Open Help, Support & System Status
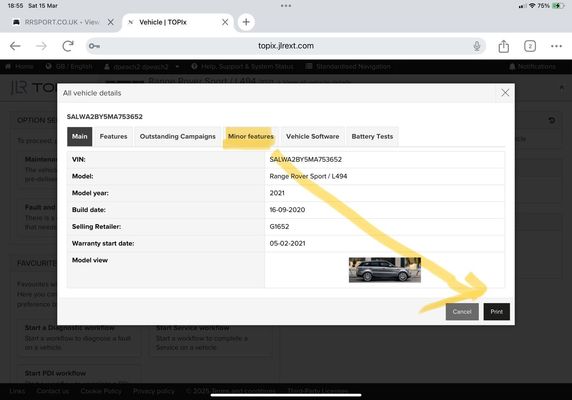 pyautogui.click(x=243, y=67)
